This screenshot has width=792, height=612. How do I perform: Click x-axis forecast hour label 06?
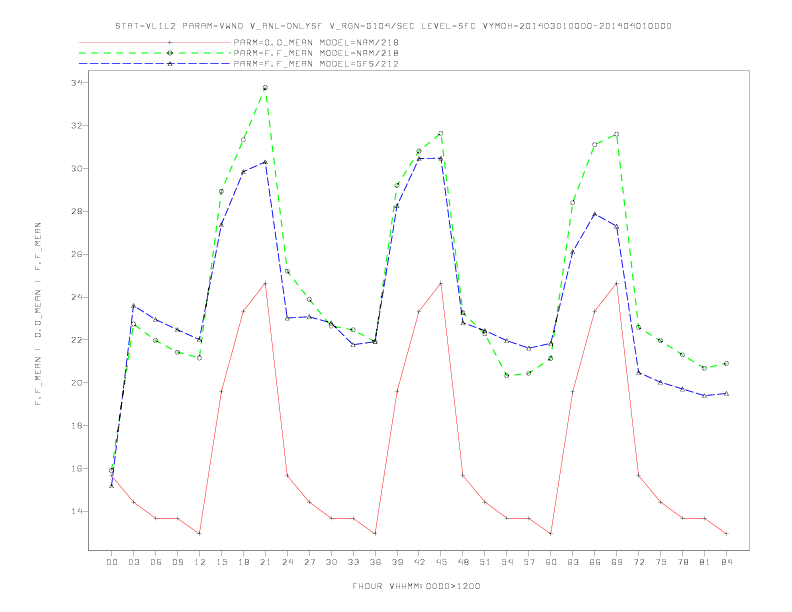tap(156, 562)
